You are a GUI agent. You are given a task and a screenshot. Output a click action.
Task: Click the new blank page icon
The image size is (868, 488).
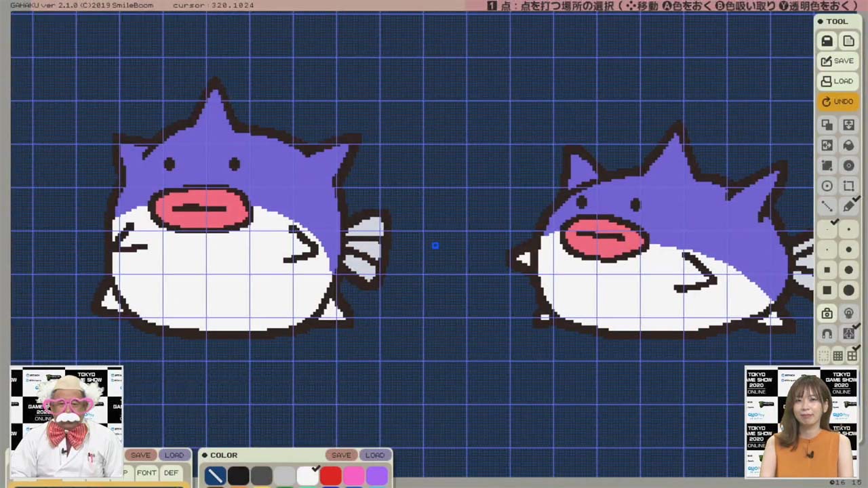(848, 41)
